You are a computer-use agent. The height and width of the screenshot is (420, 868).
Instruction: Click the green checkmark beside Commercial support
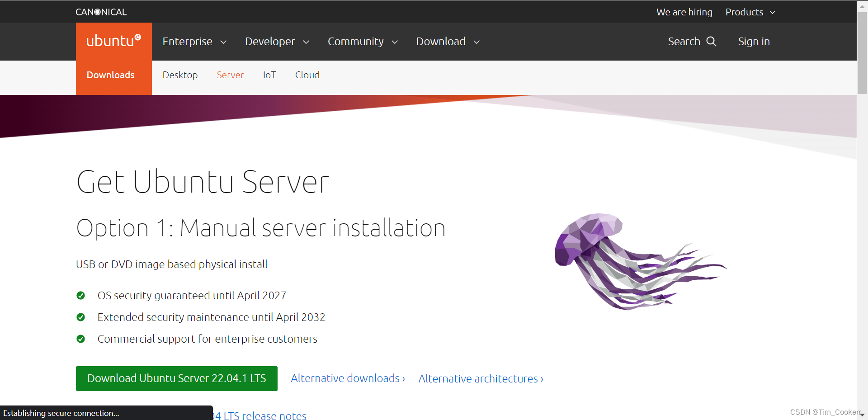[81, 339]
